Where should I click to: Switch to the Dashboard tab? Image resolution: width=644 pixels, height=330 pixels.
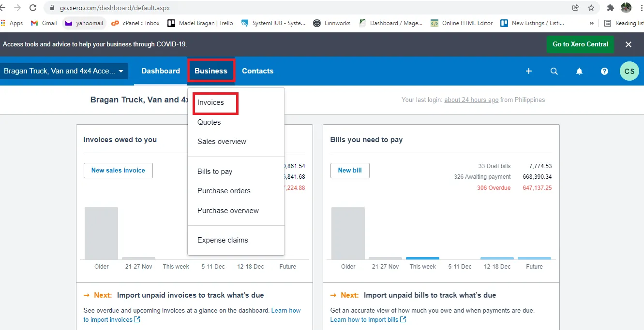pyautogui.click(x=161, y=71)
